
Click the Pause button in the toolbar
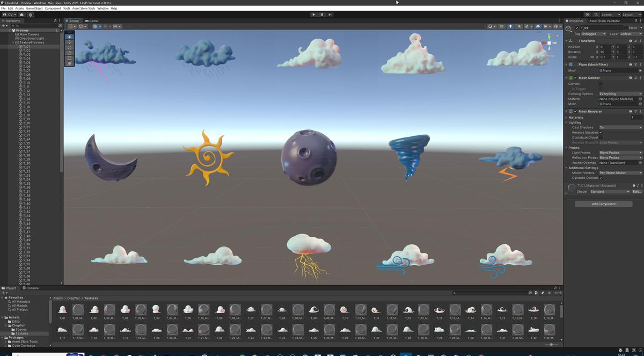pos(321,14)
